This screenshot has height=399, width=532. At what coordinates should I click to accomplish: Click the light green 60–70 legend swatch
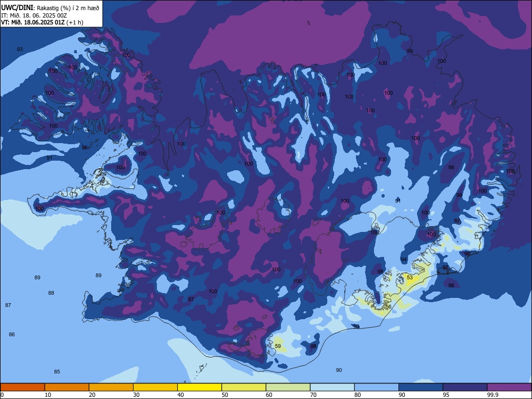click(x=288, y=387)
